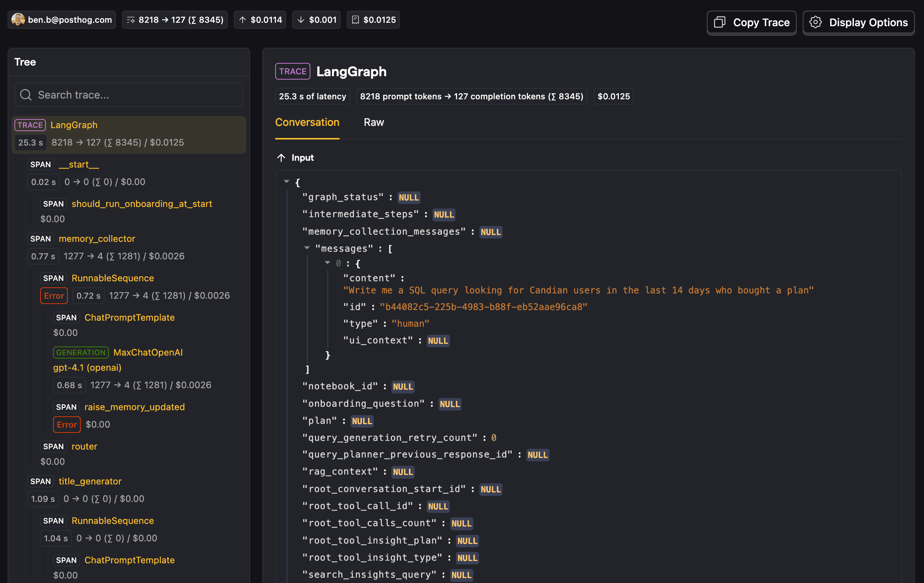Image resolution: width=924 pixels, height=583 pixels.
Task: Click the NULL value of "root_tool_insight_type"
Action: coord(467,558)
